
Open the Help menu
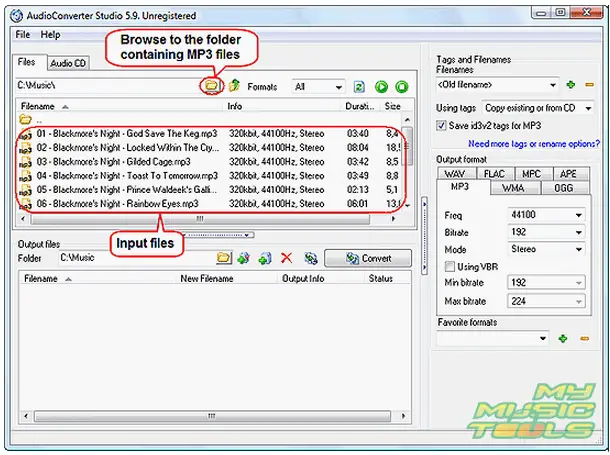click(51, 34)
